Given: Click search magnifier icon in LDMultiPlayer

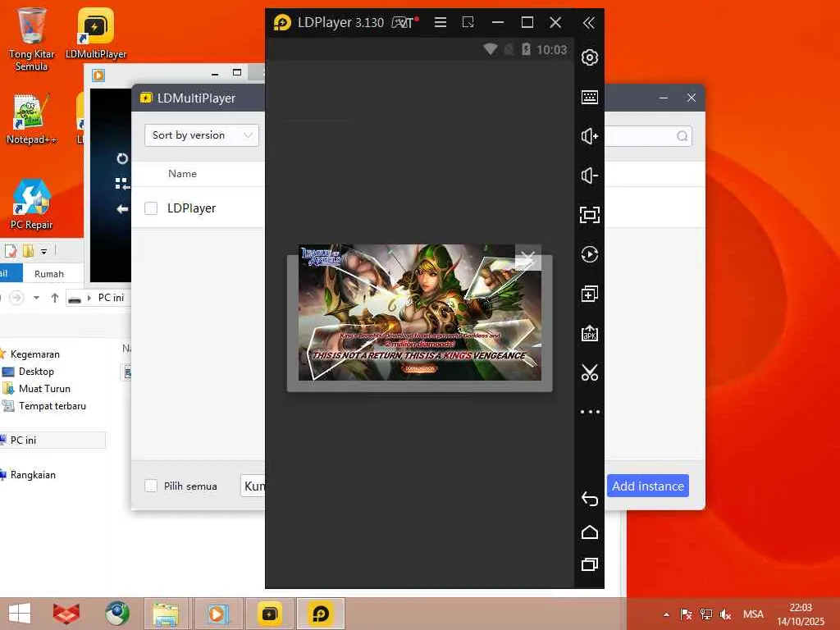Looking at the screenshot, I should coord(682,136).
